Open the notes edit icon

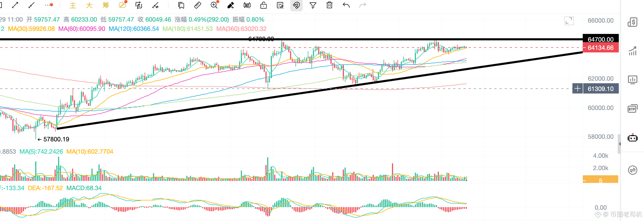280,5
